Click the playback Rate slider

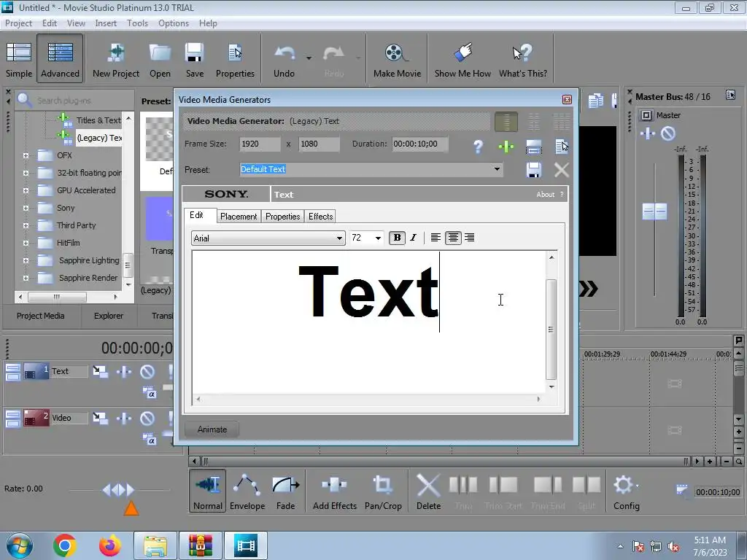tap(119, 489)
